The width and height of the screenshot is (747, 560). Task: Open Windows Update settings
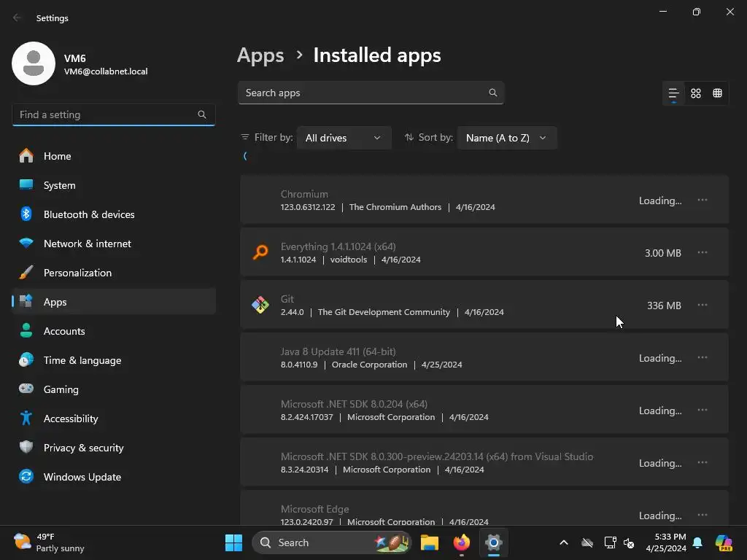tap(114, 477)
